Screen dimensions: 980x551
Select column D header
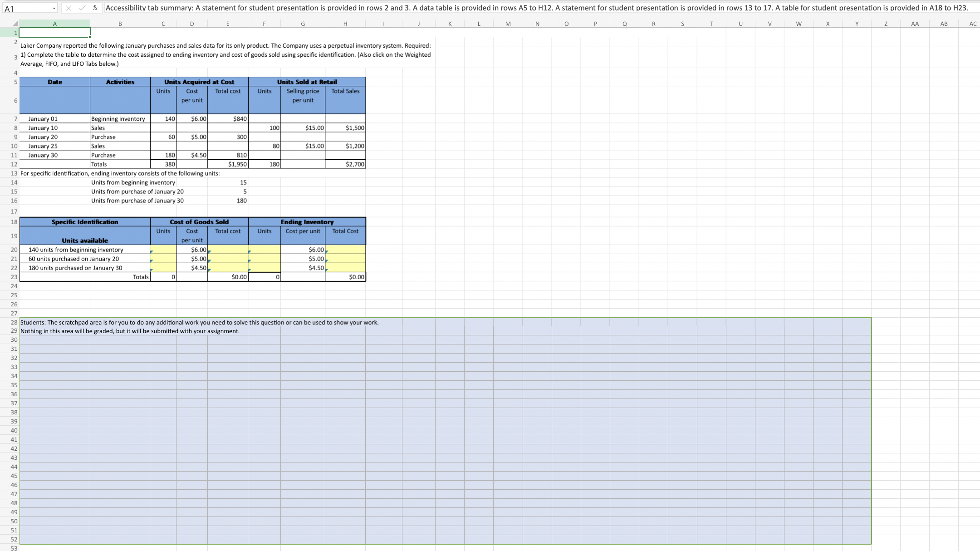point(192,24)
